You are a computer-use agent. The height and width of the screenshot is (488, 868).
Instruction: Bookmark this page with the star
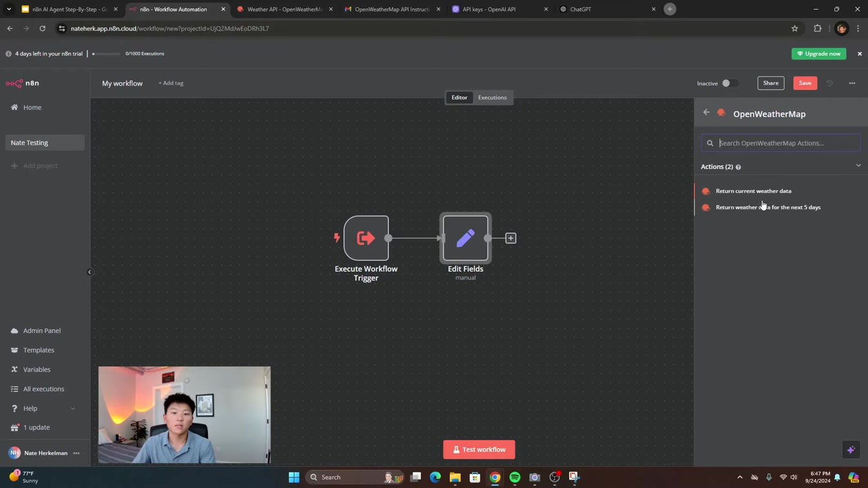794,28
